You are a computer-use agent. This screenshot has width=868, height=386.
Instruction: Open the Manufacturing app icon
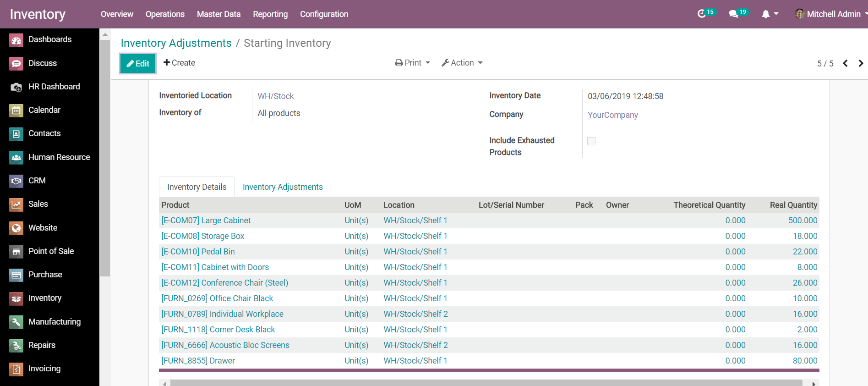click(x=16, y=322)
